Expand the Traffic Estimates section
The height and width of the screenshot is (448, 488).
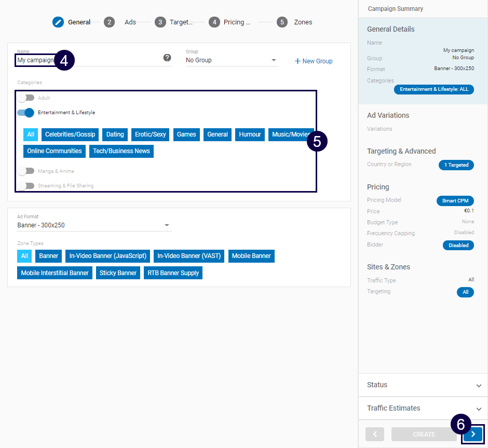[x=423, y=408]
